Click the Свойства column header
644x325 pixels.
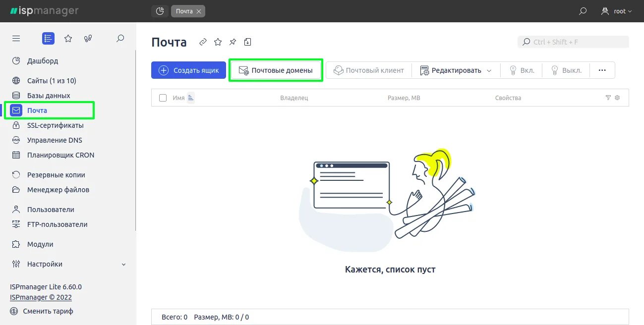508,98
